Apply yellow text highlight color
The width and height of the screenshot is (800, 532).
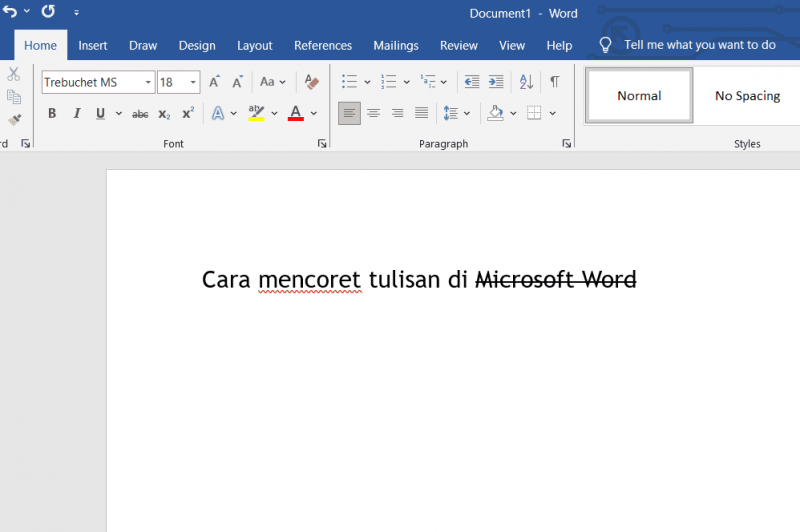tap(256, 113)
